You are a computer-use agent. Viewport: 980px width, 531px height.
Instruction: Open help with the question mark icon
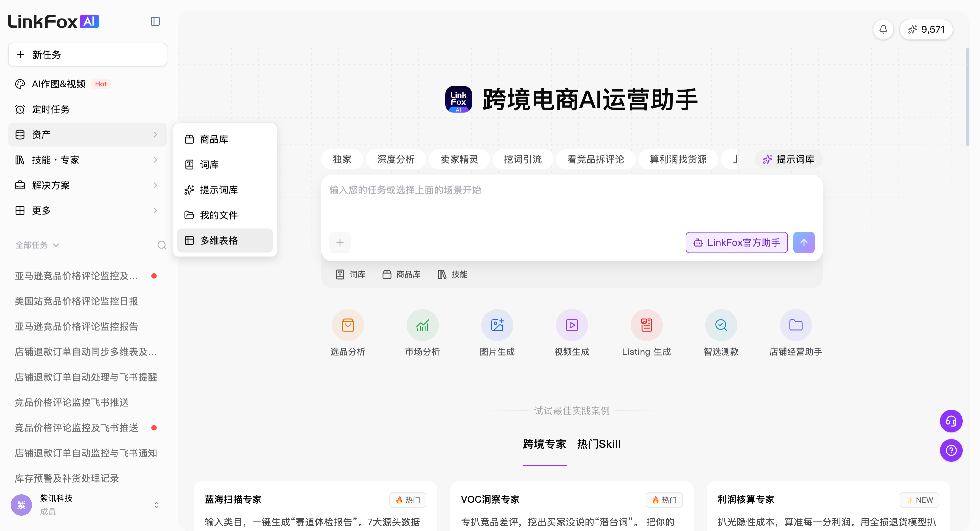(951, 450)
